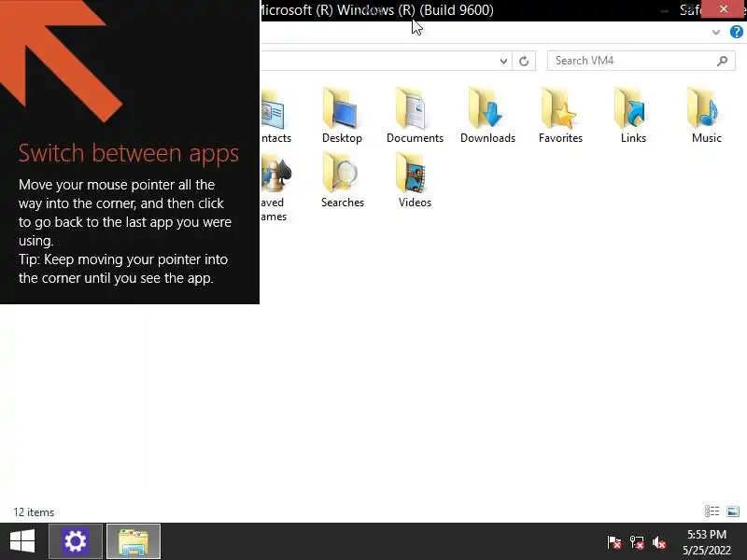This screenshot has width=747, height=560.
Task: Click the '12 items' status text
Action: pyautogui.click(x=34, y=511)
